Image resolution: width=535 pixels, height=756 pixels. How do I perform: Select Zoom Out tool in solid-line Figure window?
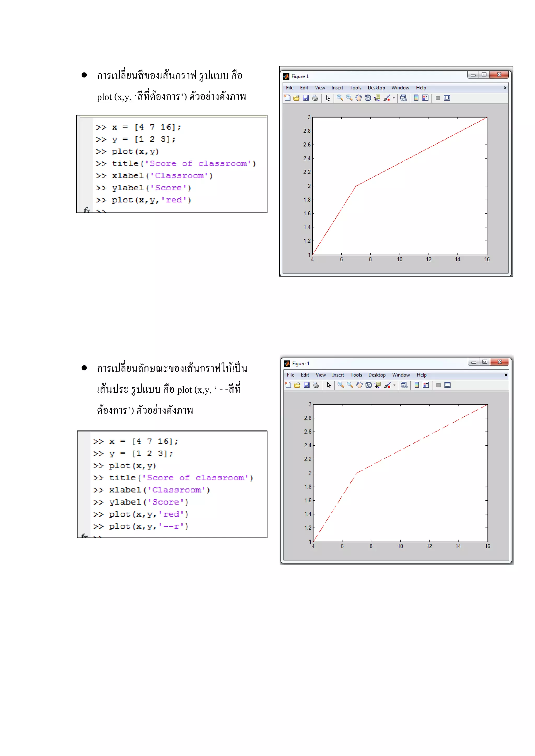[349, 98]
